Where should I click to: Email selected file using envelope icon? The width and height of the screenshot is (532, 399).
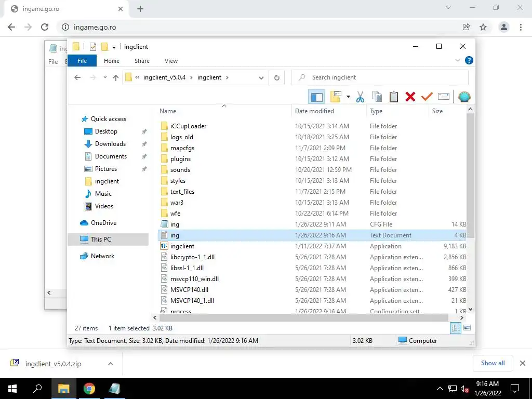point(444,97)
